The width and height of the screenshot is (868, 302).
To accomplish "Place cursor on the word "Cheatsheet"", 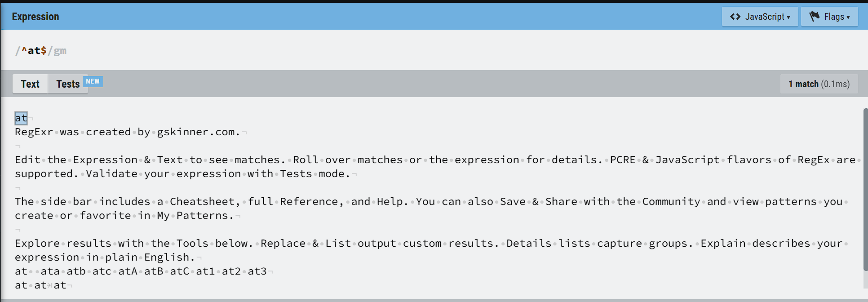I will click(x=205, y=202).
